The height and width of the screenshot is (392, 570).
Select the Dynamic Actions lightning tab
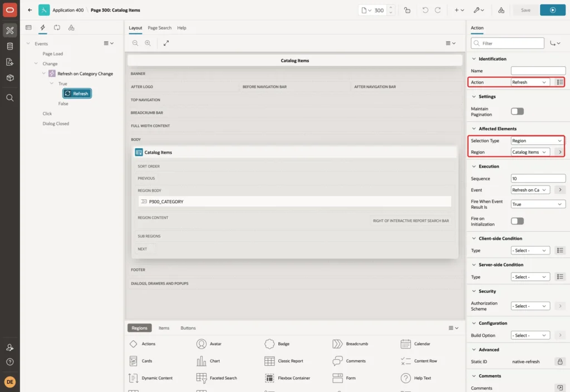tap(42, 28)
